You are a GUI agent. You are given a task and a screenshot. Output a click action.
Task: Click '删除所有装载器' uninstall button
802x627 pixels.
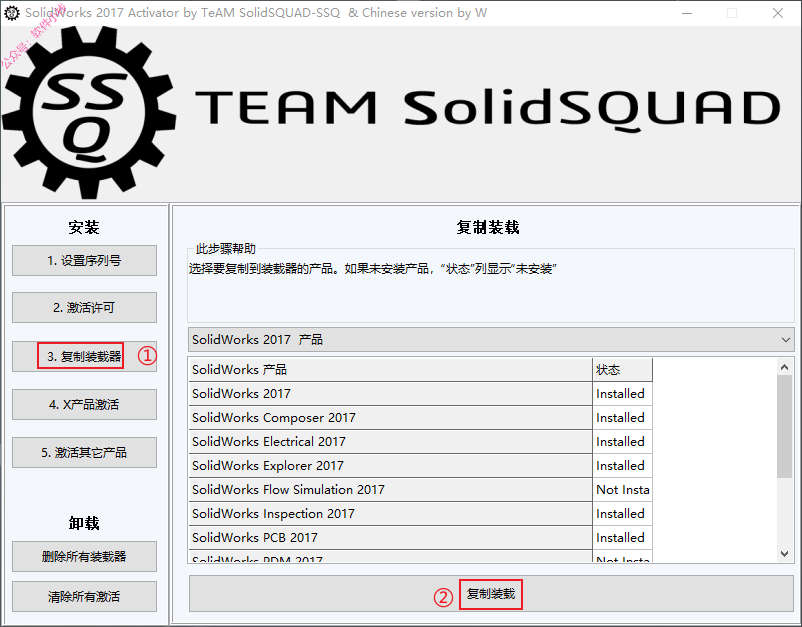coord(84,556)
